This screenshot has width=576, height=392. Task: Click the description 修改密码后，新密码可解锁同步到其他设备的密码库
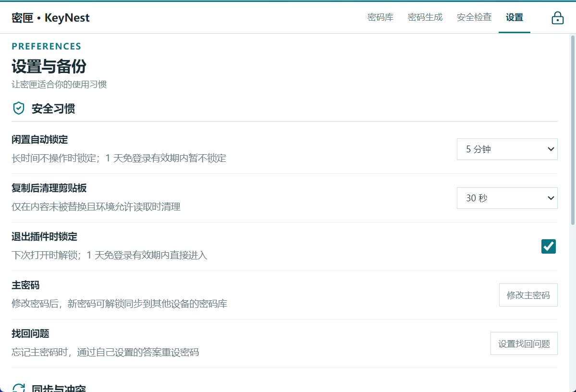(120, 304)
